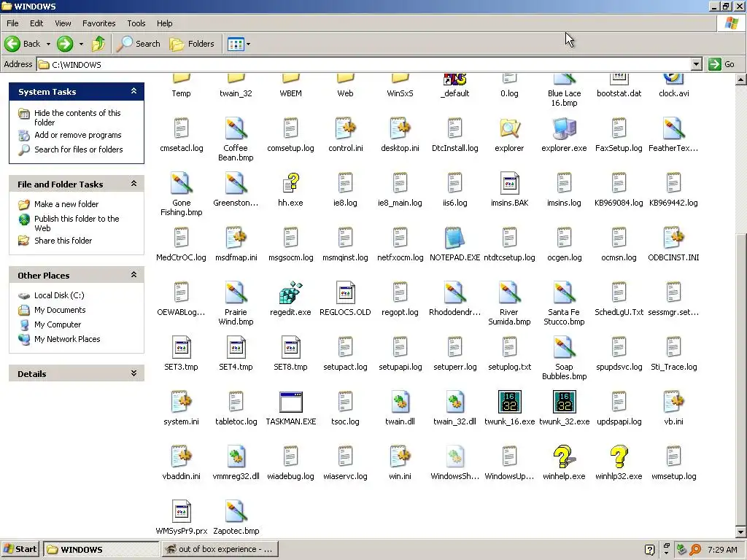Toggle the Folders pane button
This screenshot has width=747, height=560.
click(x=192, y=44)
